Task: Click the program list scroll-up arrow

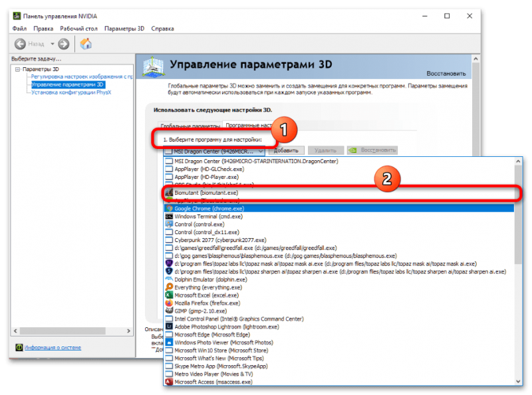Action: coord(518,162)
